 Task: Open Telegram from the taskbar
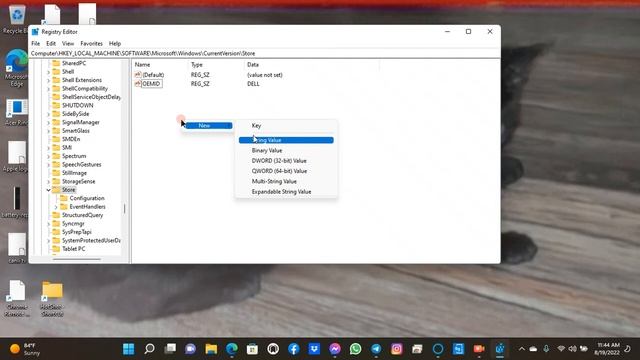point(376,349)
